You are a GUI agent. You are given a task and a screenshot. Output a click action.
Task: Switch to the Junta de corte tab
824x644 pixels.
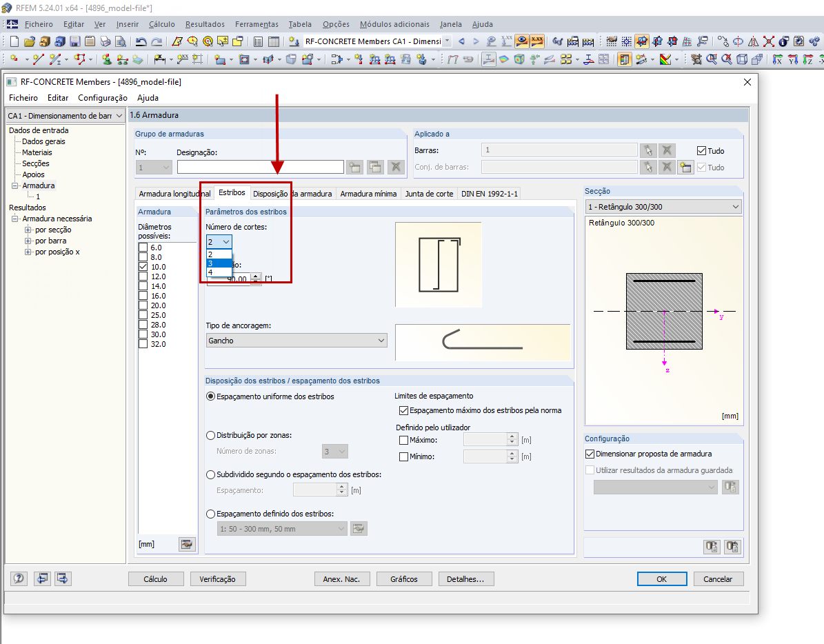(429, 194)
